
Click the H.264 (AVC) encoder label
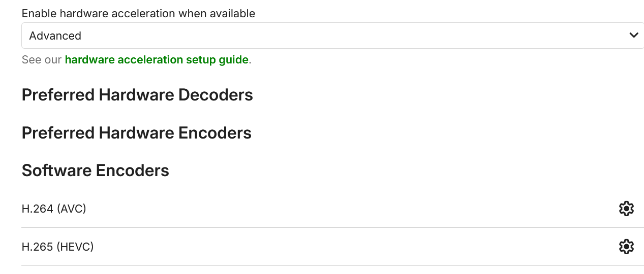[54, 209]
